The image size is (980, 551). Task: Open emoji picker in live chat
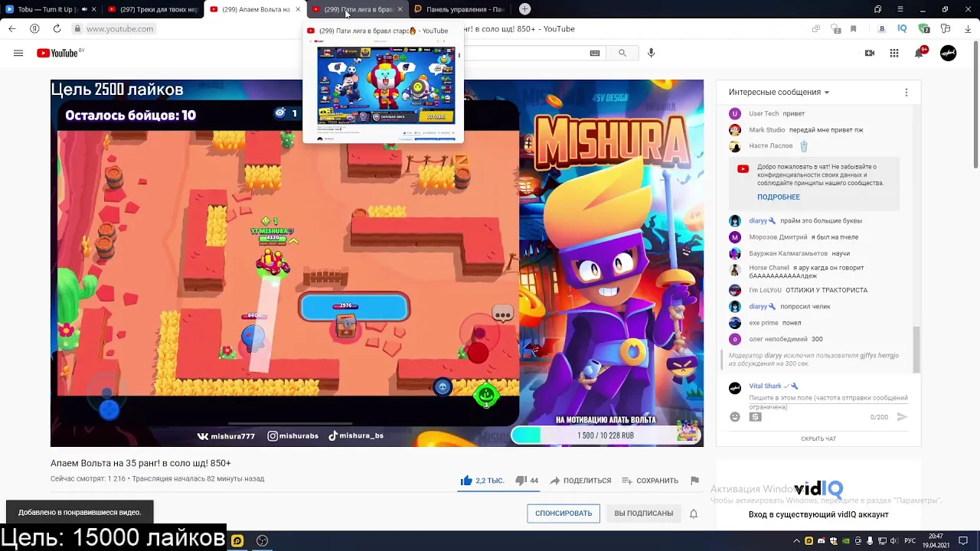[735, 417]
